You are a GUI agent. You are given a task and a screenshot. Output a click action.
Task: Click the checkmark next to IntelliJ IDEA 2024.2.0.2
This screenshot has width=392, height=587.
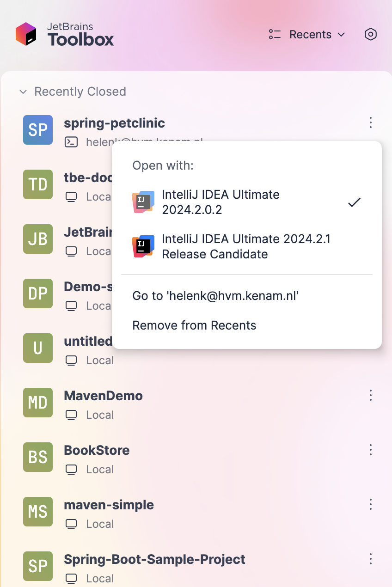(x=354, y=202)
